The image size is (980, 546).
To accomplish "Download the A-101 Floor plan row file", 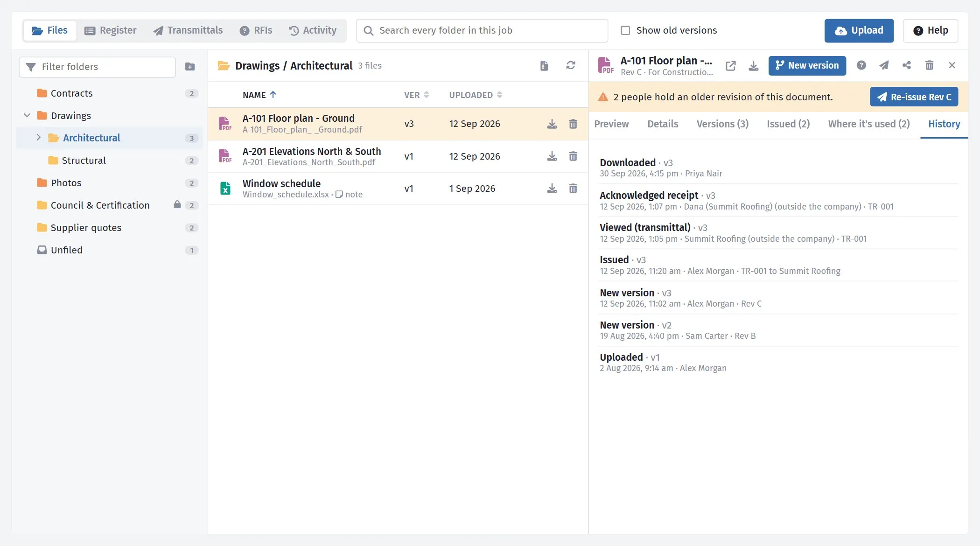I will click(552, 124).
